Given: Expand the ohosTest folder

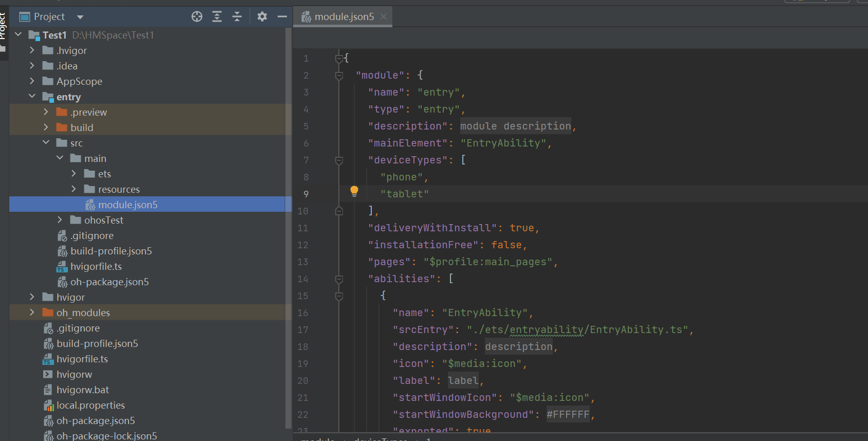Looking at the screenshot, I should pos(60,219).
